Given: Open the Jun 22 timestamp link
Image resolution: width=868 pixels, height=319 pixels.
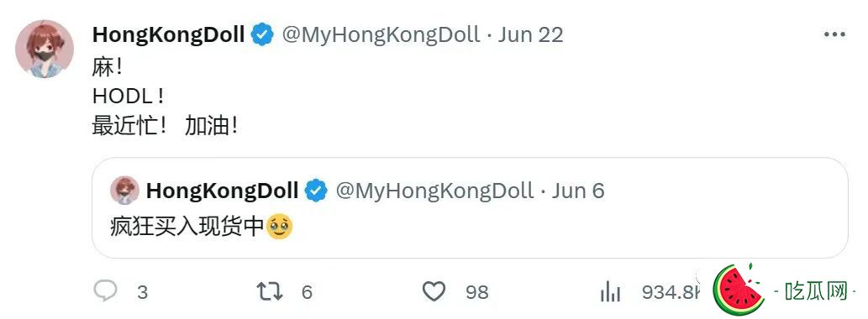Looking at the screenshot, I should 530,34.
